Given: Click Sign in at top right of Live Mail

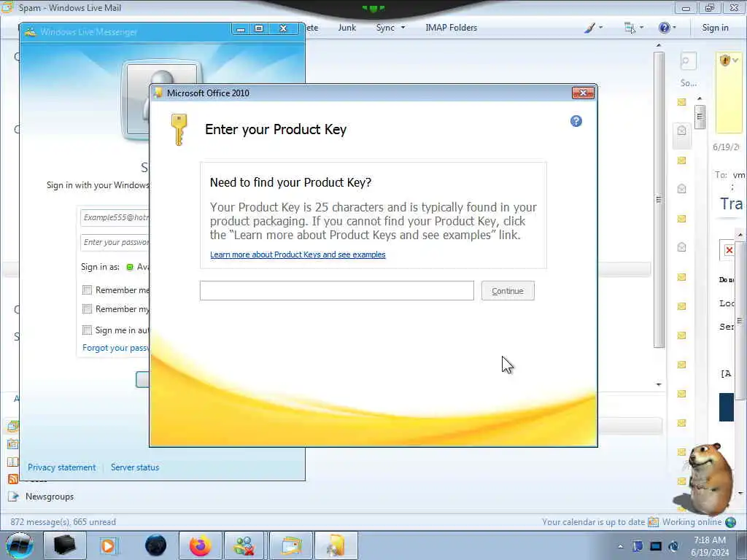Looking at the screenshot, I should (x=715, y=28).
